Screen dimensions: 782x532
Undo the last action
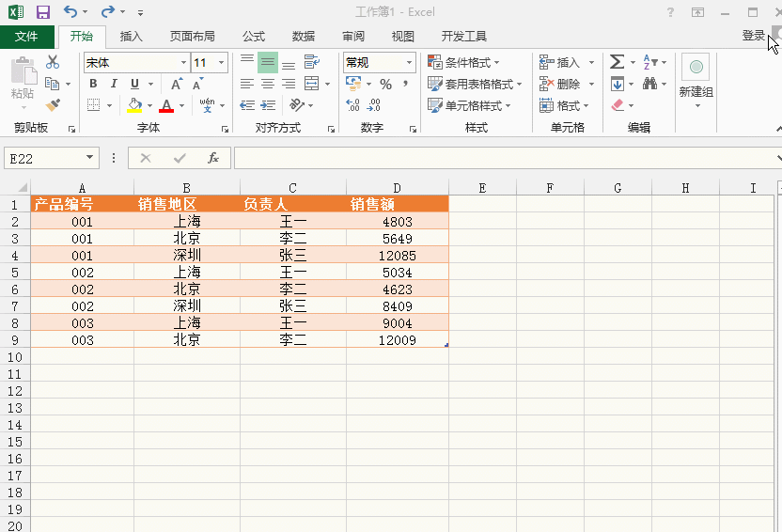point(70,11)
